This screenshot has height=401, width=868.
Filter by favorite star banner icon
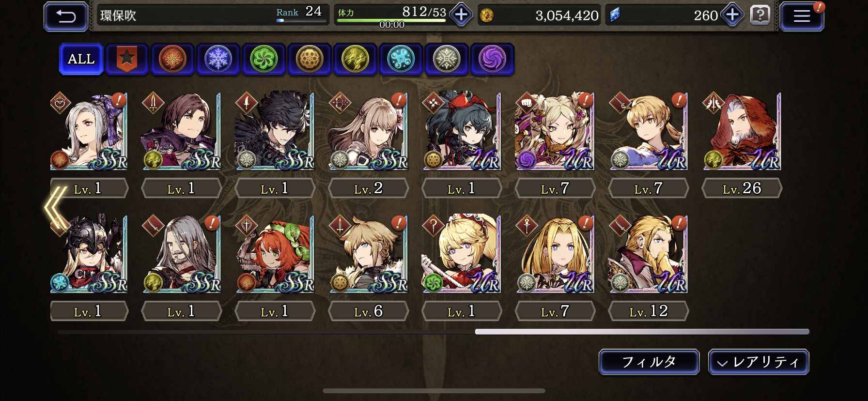click(126, 59)
